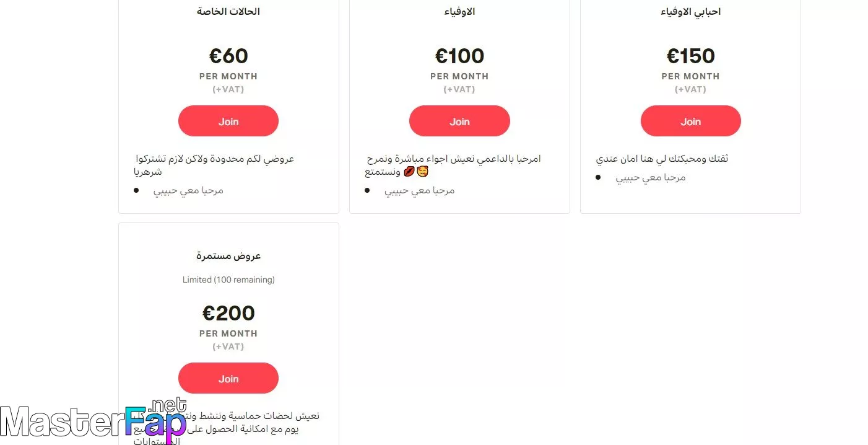
Task: Click the (+VAT) note under €100
Action: tap(459, 89)
